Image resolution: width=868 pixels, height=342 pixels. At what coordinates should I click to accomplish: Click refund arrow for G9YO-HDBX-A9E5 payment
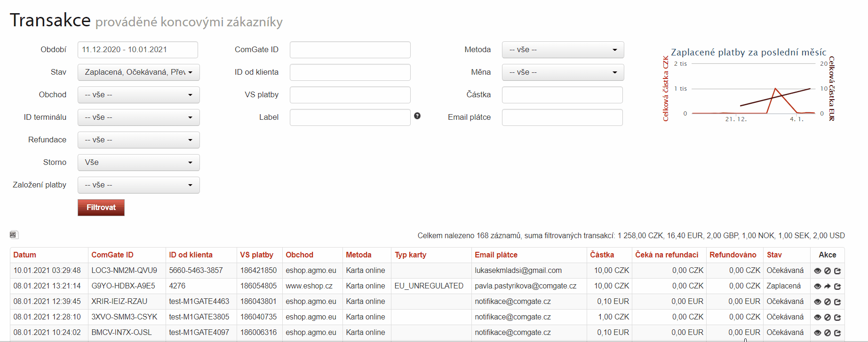tap(828, 287)
